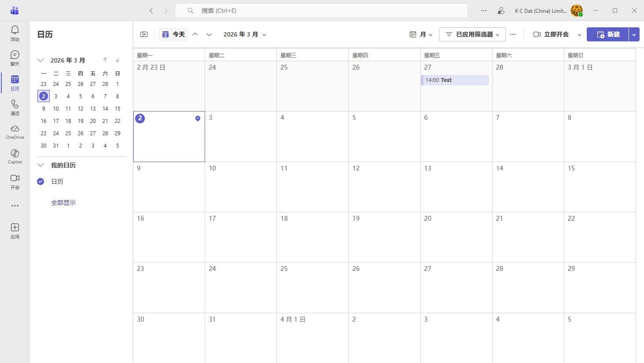Viewport: 644px width, 363px height.
Task: Open the 活动 (Activity) panel
Action: [x=15, y=33]
